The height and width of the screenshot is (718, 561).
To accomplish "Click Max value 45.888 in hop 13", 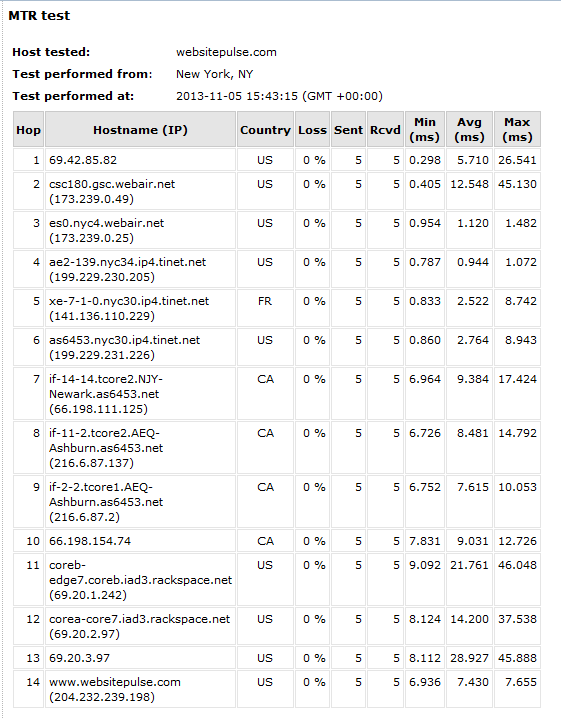I will point(517,658).
